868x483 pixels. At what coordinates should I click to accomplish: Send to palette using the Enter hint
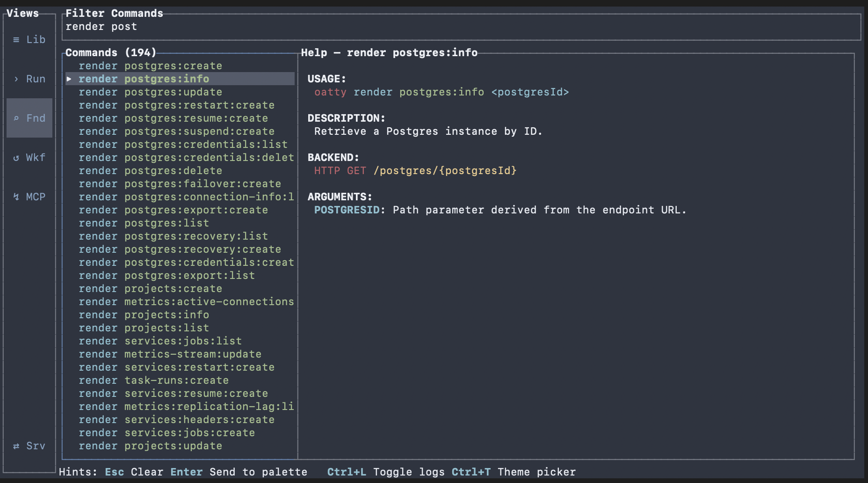point(186,472)
